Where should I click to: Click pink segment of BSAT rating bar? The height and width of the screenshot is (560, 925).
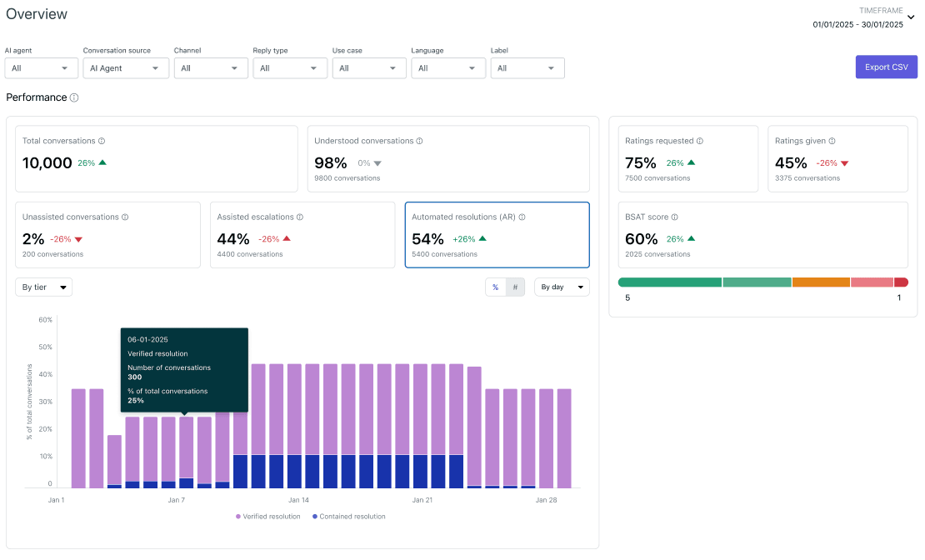tap(872, 282)
